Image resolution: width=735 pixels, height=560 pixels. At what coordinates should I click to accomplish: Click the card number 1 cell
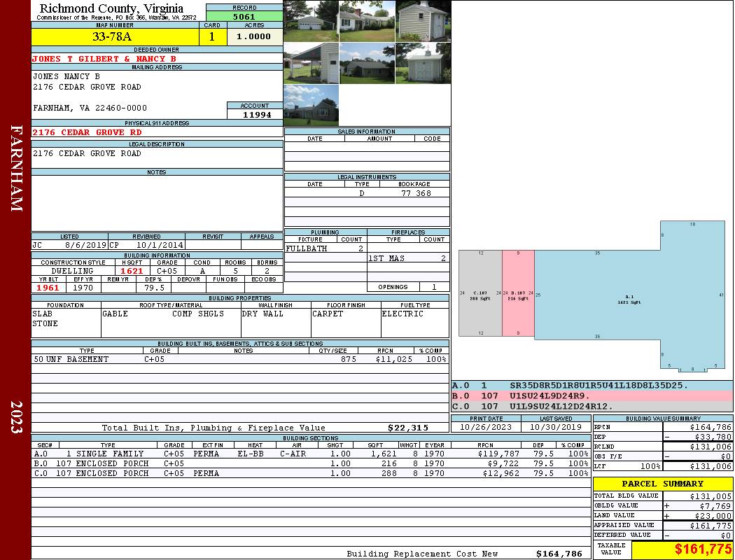[212, 36]
